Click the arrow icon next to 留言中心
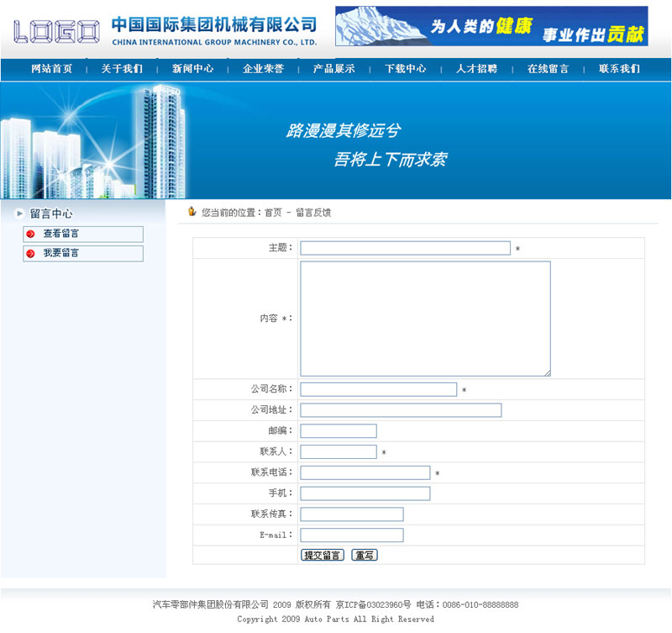 tap(19, 214)
